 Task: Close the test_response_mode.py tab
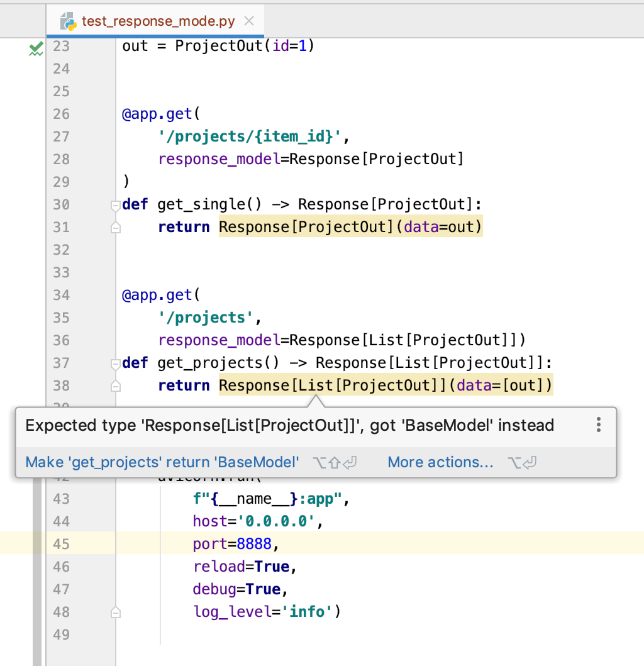[x=249, y=21]
